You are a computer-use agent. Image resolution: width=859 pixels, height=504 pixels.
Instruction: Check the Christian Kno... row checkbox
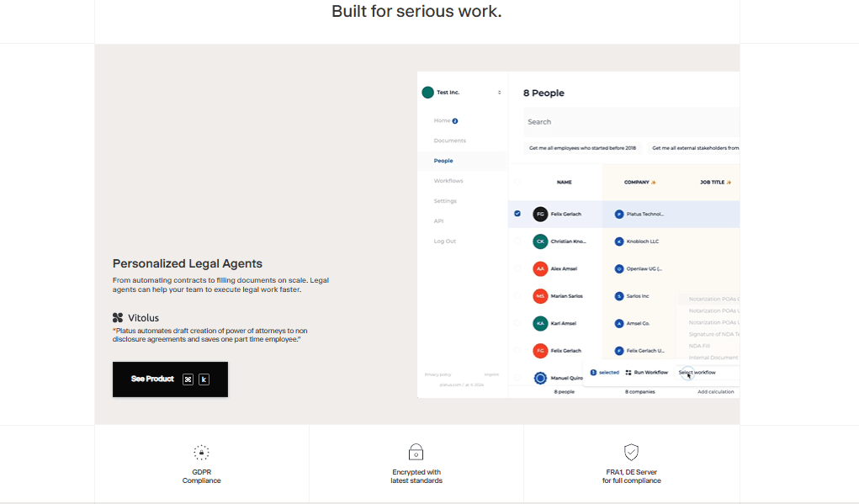tap(517, 241)
